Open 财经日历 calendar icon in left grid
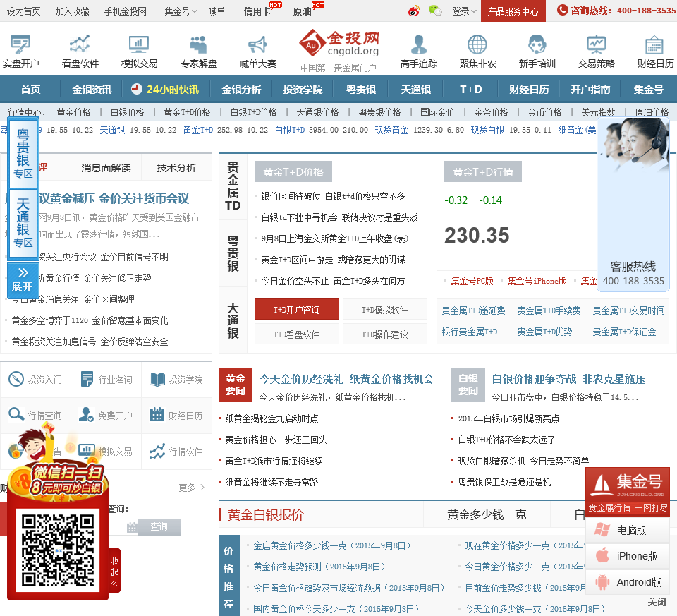Screen dimensions: 677x616 pos(157,414)
